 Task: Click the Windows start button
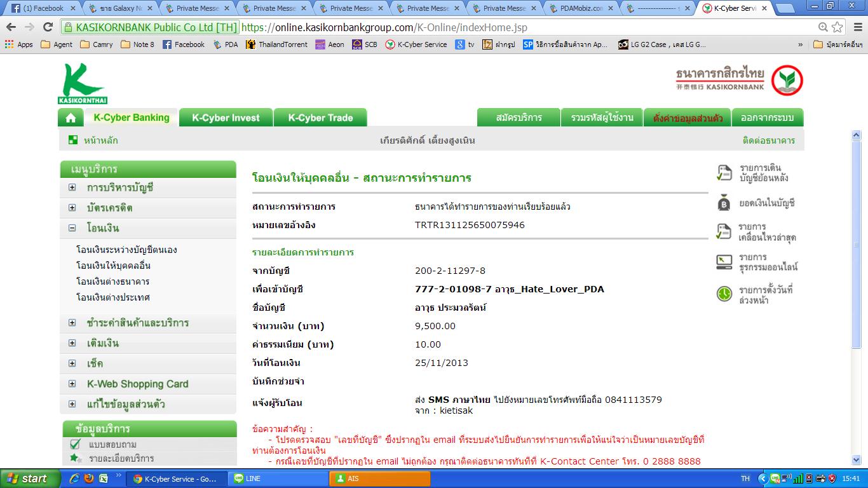point(29,478)
